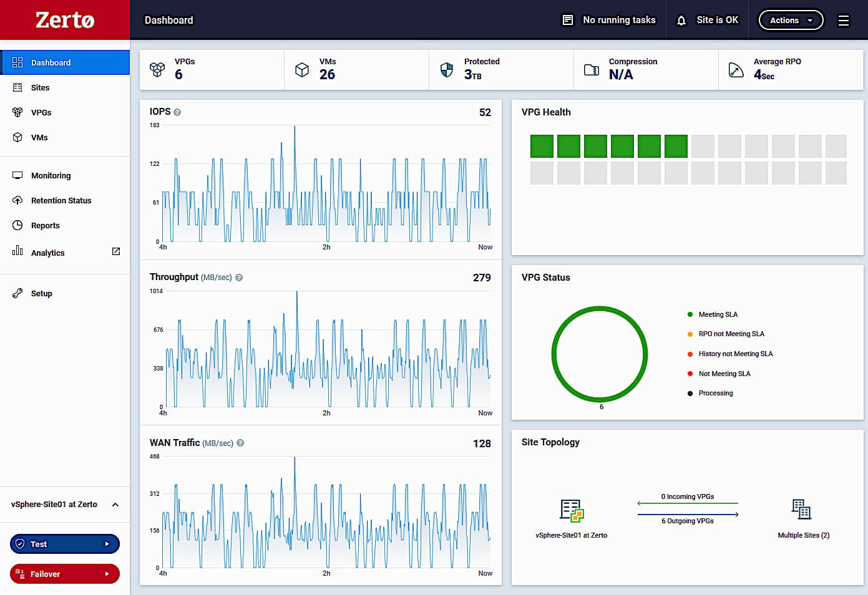Open the Test button arrow

click(x=107, y=544)
